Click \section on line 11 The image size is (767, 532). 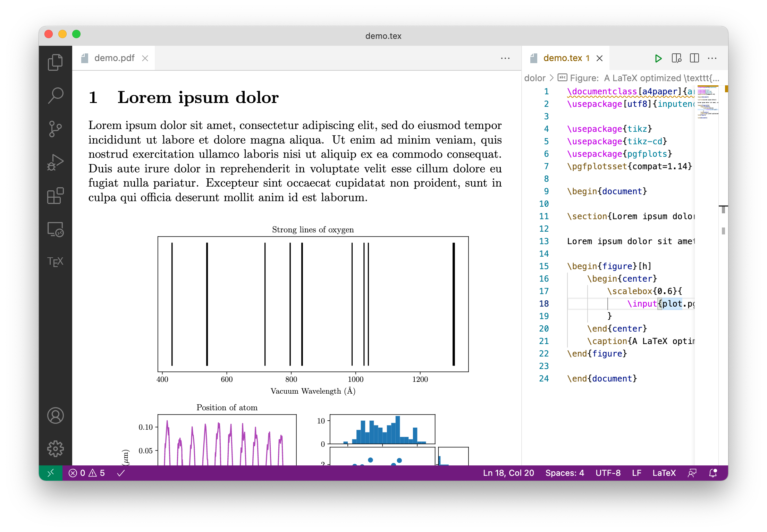[x=587, y=216]
